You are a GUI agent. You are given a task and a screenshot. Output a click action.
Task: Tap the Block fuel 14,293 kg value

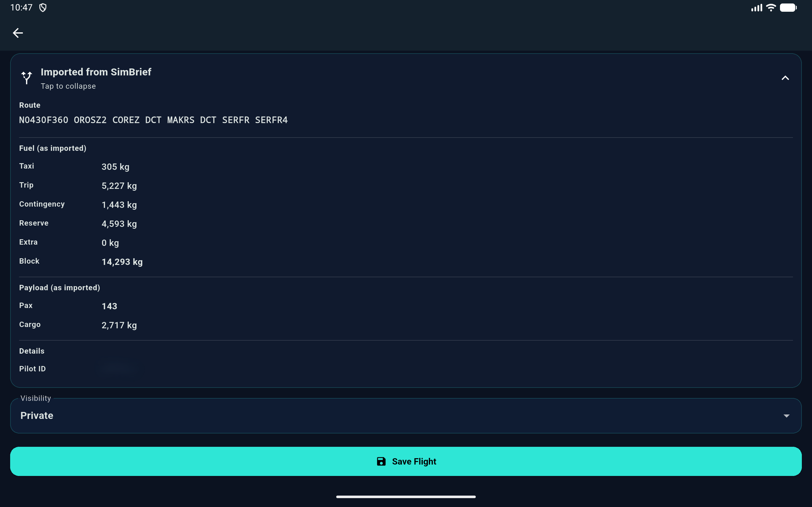pyautogui.click(x=122, y=262)
